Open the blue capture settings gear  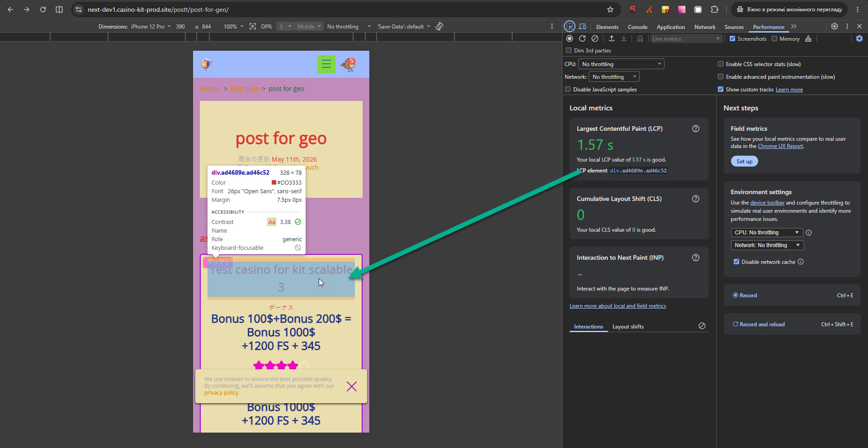859,38
